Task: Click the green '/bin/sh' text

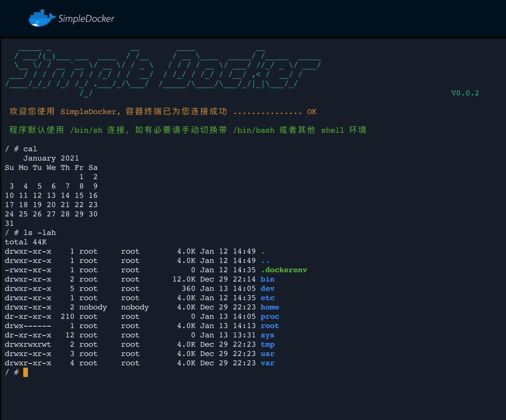Action: tap(86, 130)
